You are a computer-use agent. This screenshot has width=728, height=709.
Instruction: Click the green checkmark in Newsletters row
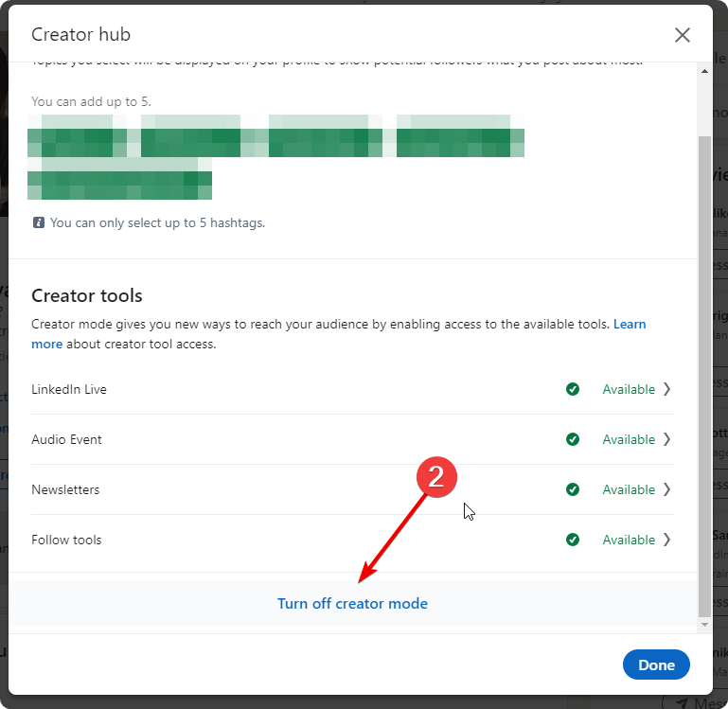pyautogui.click(x=572, y=489)
